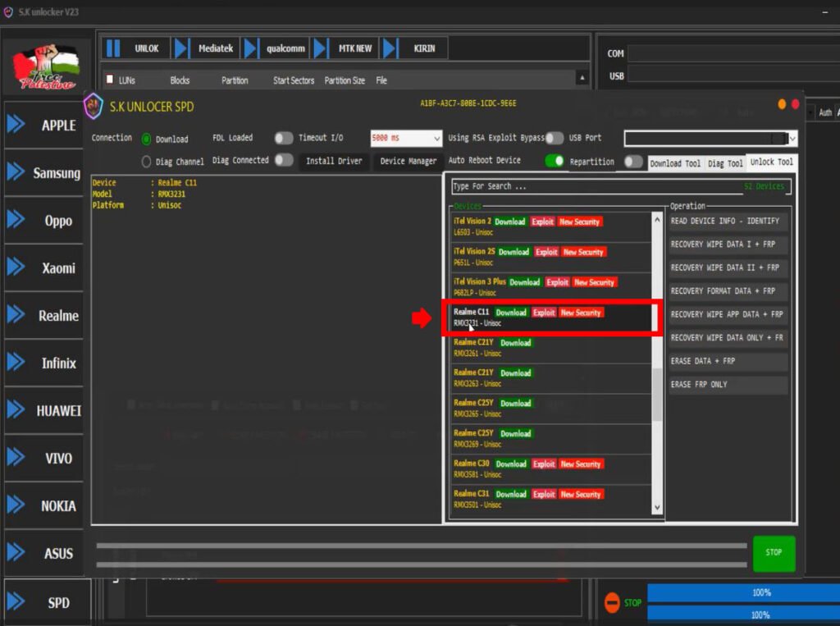
Task: Click the Free Palestine logo image
Action: click(47, 66)
